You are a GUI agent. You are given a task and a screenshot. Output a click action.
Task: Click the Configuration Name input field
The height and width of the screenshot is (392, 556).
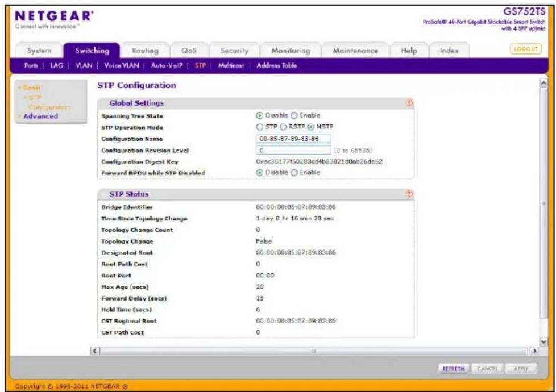click(x=293, y=139)
